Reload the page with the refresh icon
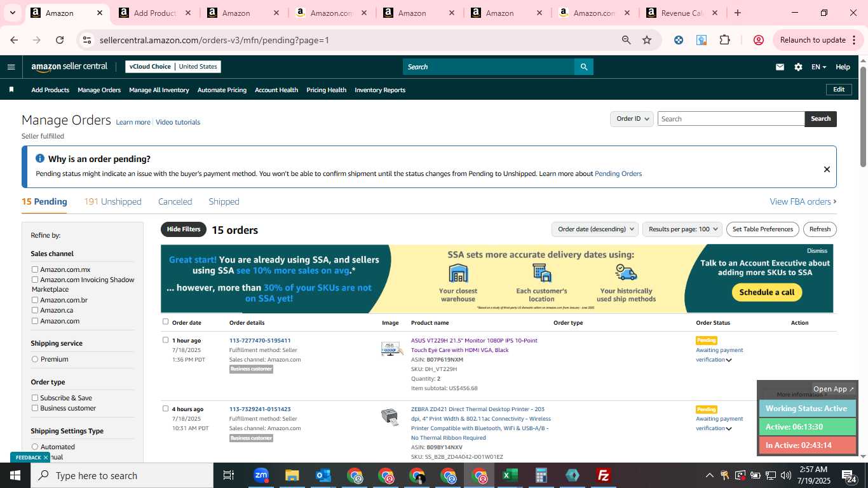 coord(60,40)
